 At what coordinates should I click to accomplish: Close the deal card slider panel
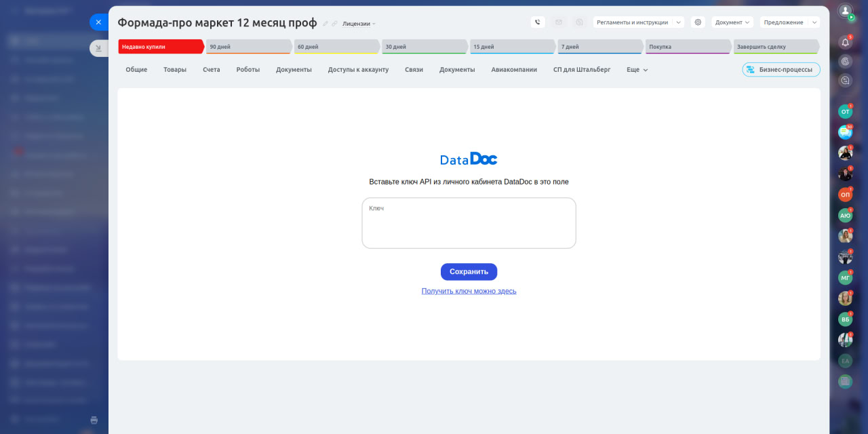pyautogui.click(x=98, y=22)
